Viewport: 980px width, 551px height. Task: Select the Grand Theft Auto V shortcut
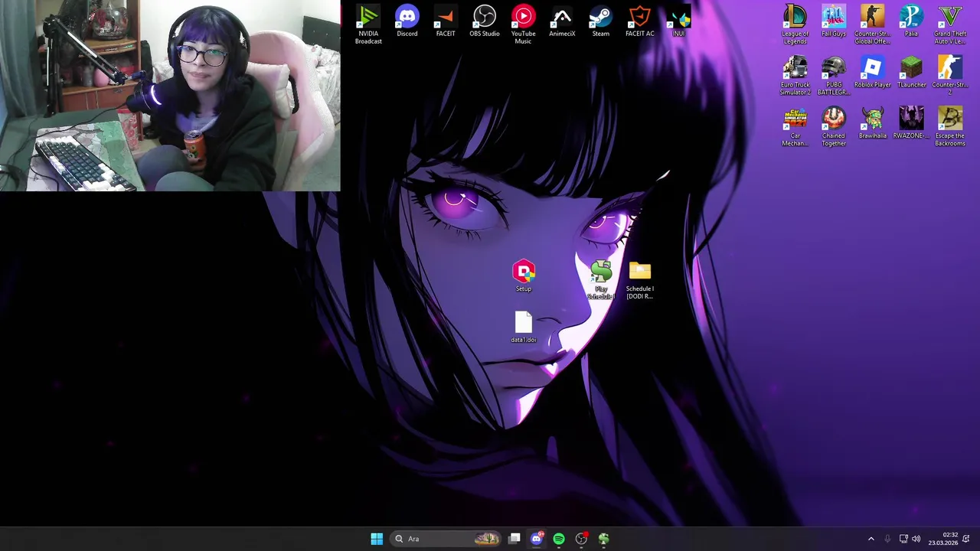click(950, 24)
